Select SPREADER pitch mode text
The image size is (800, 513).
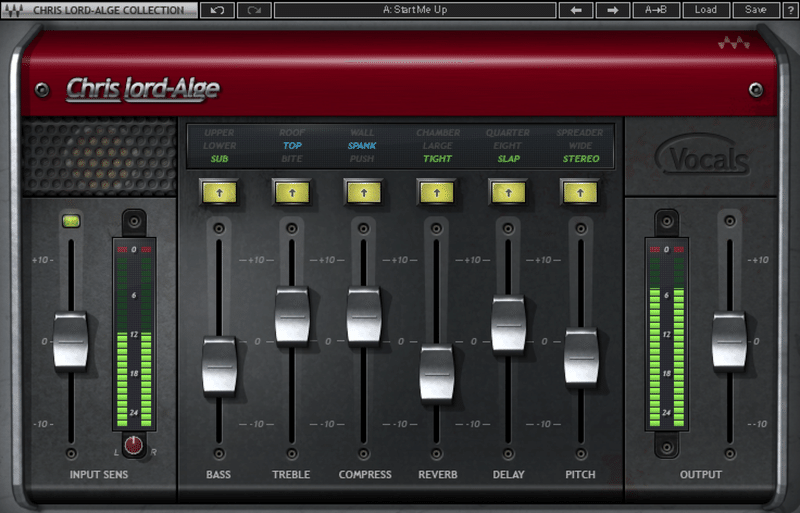tap(580, 133)
